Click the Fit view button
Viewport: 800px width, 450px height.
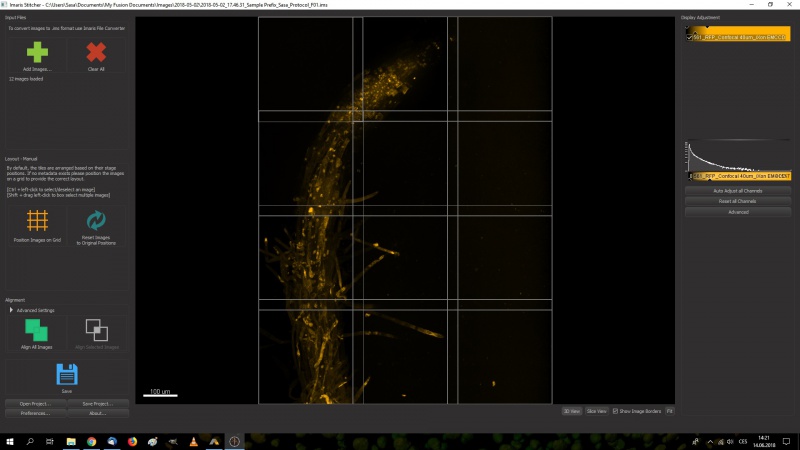(x=670, y=410)
